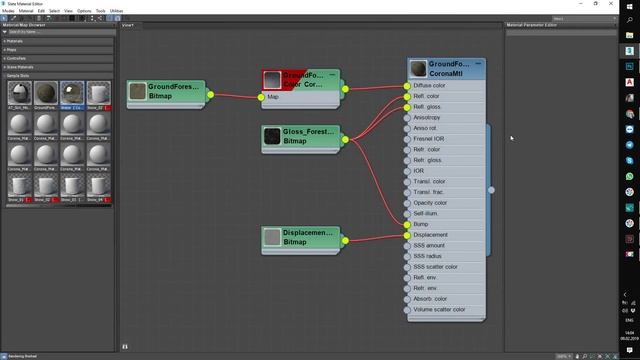The image size is (640, 360).
Task: Show hidden system tray icons chevron
Action: [625, 294]
